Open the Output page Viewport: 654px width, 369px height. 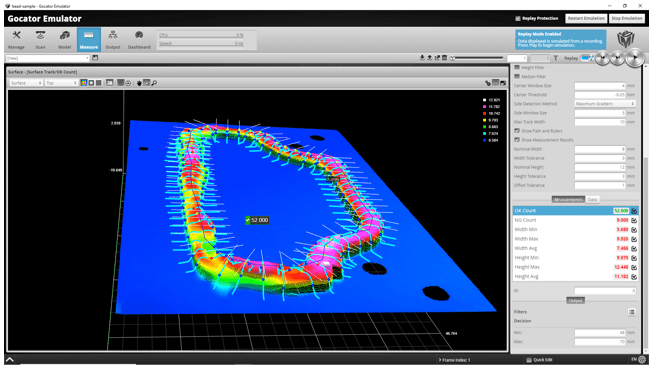[113, 40]
